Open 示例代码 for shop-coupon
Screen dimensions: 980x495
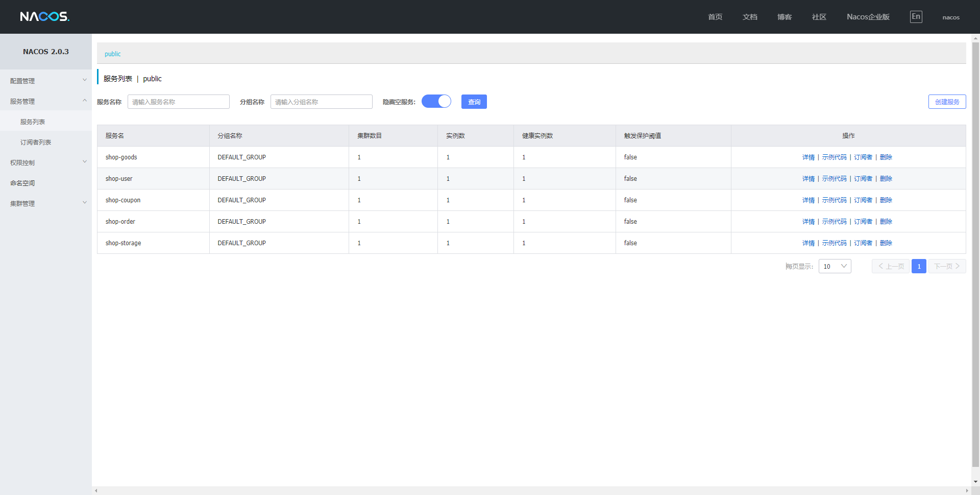(835, 200)
